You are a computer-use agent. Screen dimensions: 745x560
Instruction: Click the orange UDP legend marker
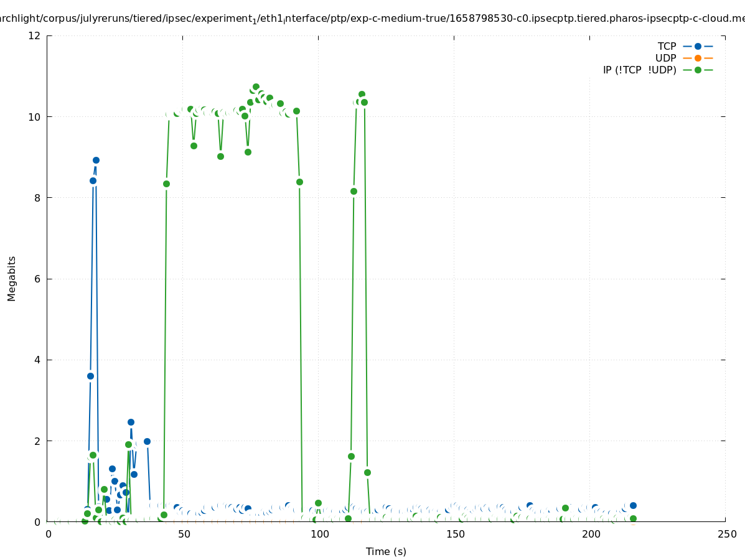(x=698, y=58)
